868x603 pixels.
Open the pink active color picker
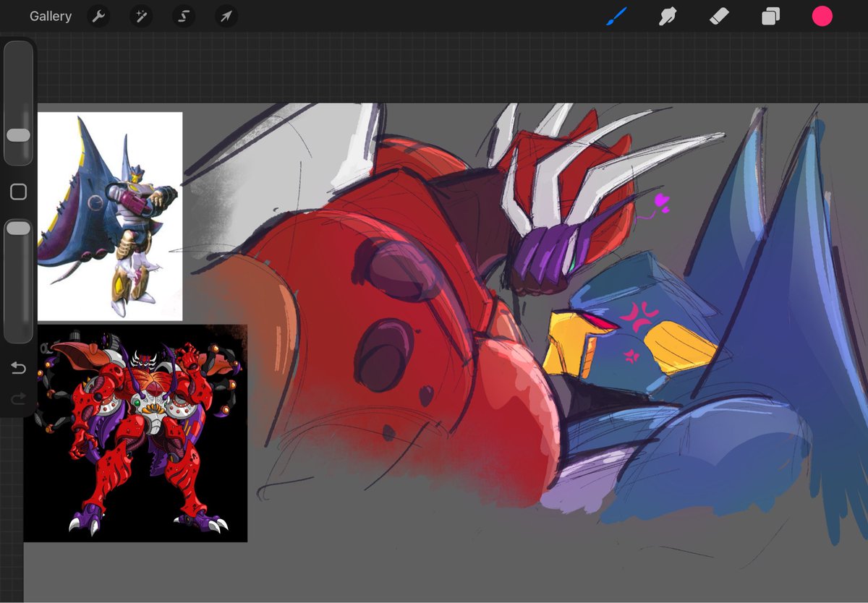coord(822,16)
